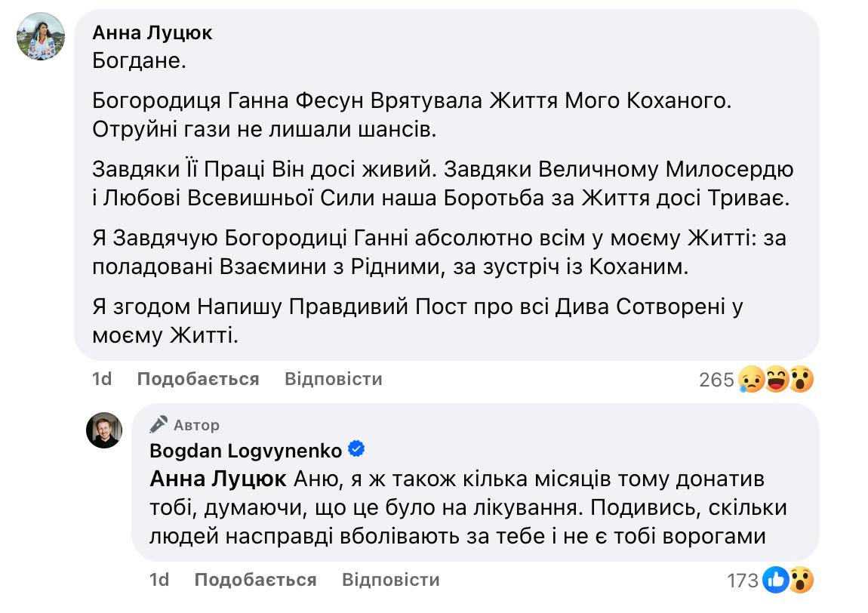Open the 1d timestamp under Анна's comment

[102, 379]
